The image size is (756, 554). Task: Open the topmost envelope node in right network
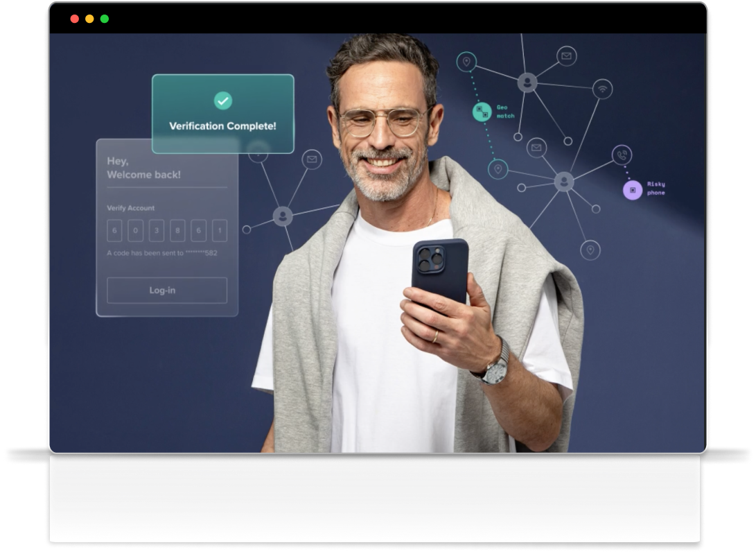coord(566,56)
